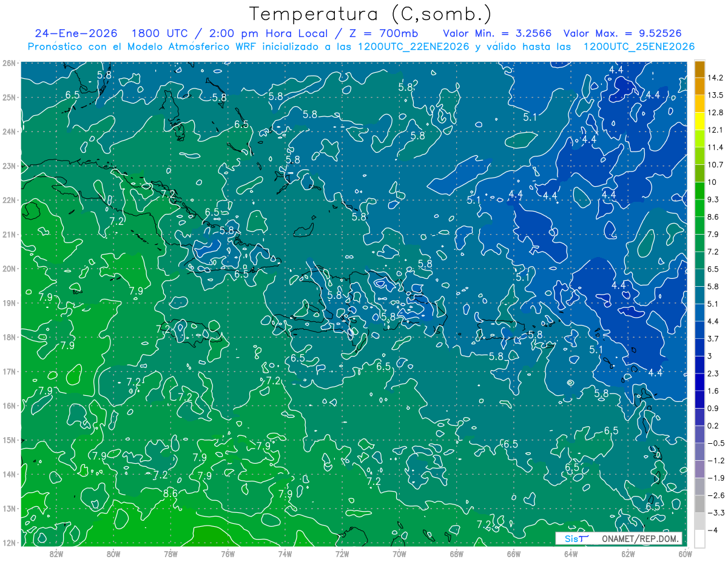This screenshot has width=728, height=562.
Task: Click the '78W' longitude axis label
Action: [170, 554]
